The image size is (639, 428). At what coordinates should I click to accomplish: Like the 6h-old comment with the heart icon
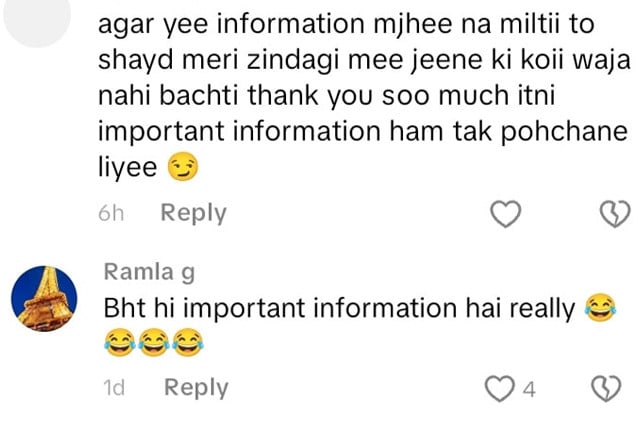pyautogui.click(x=505, y=214)
